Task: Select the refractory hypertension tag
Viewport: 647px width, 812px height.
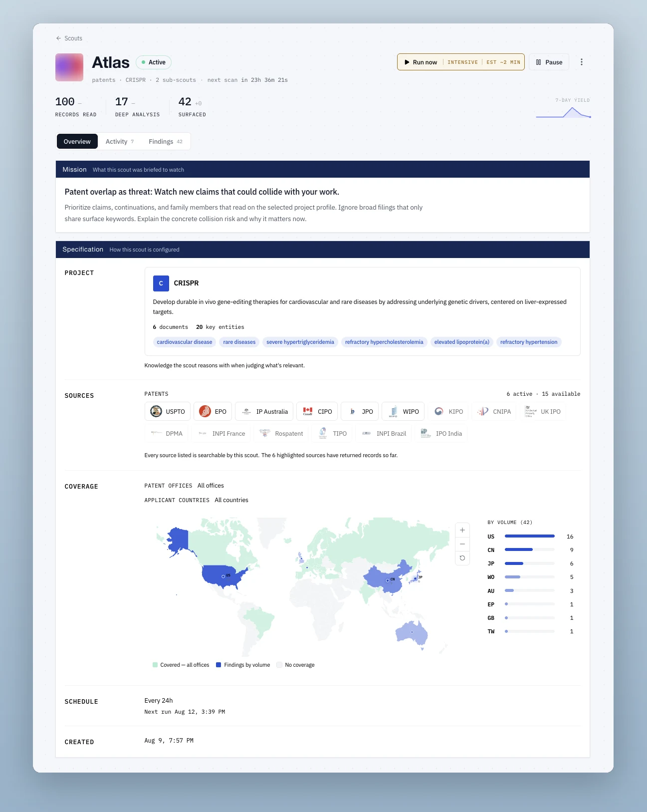Action: (x=529, y=342)
